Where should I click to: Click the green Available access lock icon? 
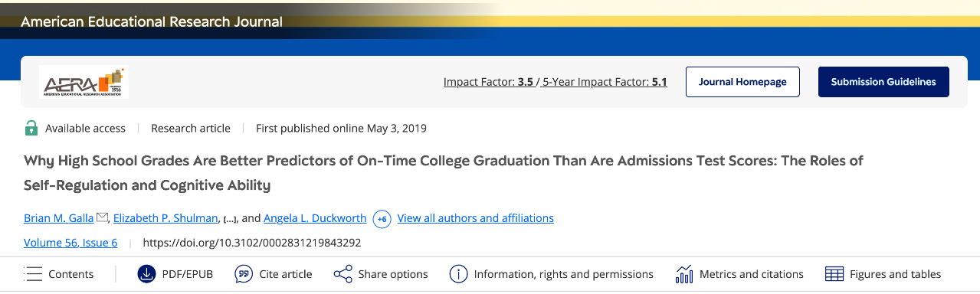coord(31,128)
